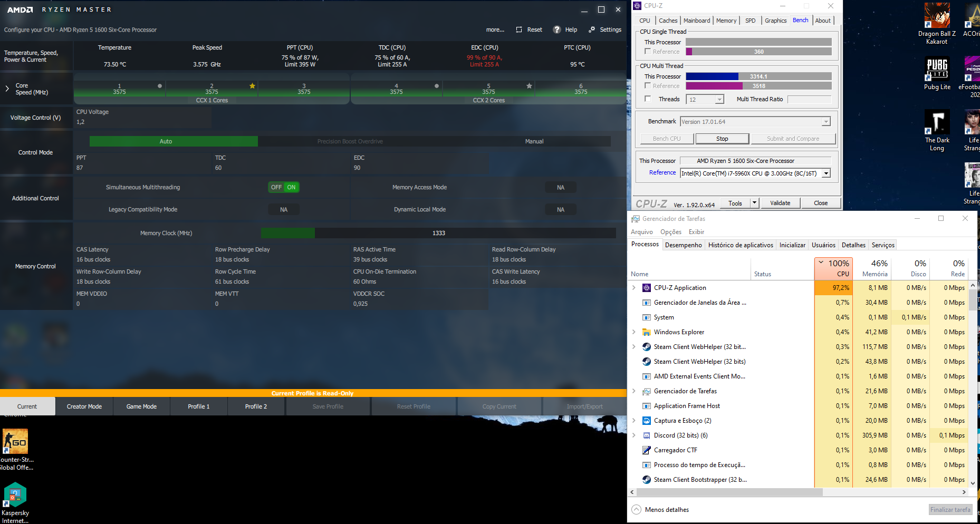The width and height of the screenshot is (980, 524).
Task: Click Copy Current button
Action: tap(499, 406)
